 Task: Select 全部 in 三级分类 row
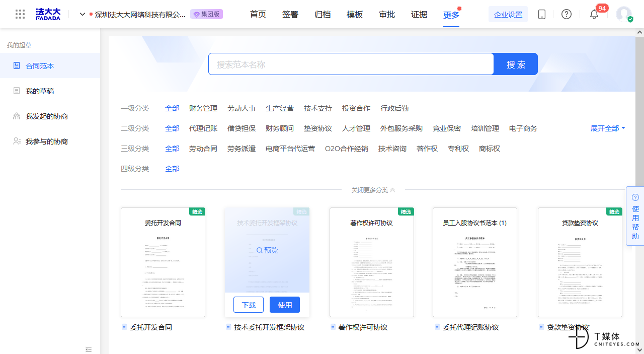172,149
